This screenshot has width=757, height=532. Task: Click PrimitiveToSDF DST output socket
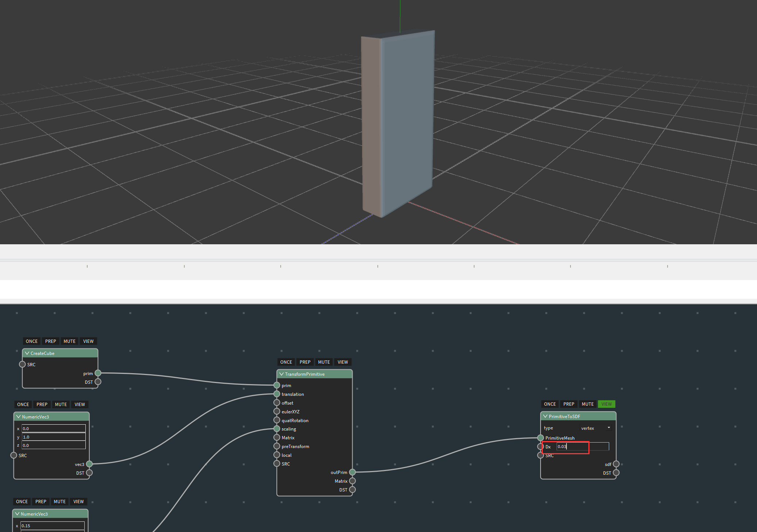(616, 473)
